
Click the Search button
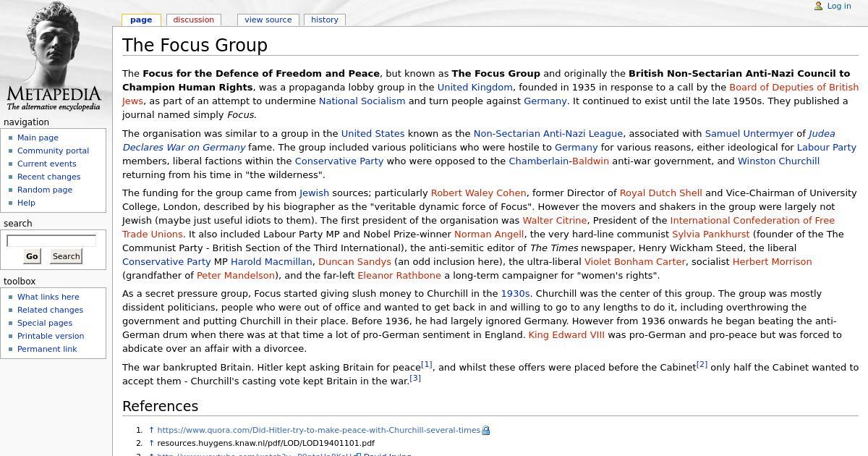pos(66,256)
